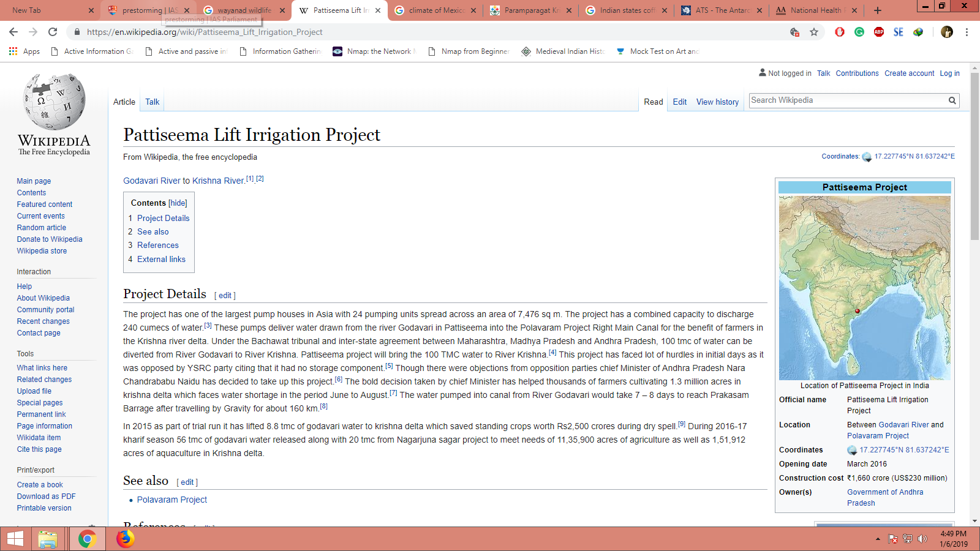This screenshot has height=551, width=980.
Task: Bookmark this page with the star icon
Action: [x=814, y=32]
